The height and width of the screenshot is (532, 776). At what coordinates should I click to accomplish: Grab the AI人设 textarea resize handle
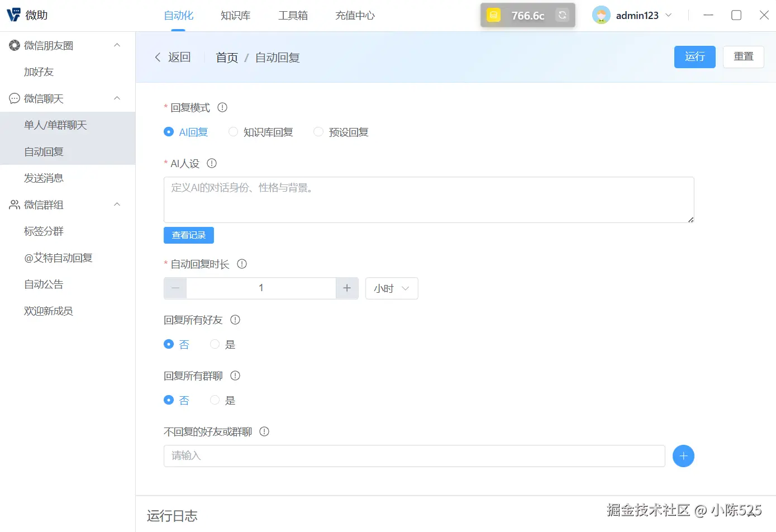point(691,220)
